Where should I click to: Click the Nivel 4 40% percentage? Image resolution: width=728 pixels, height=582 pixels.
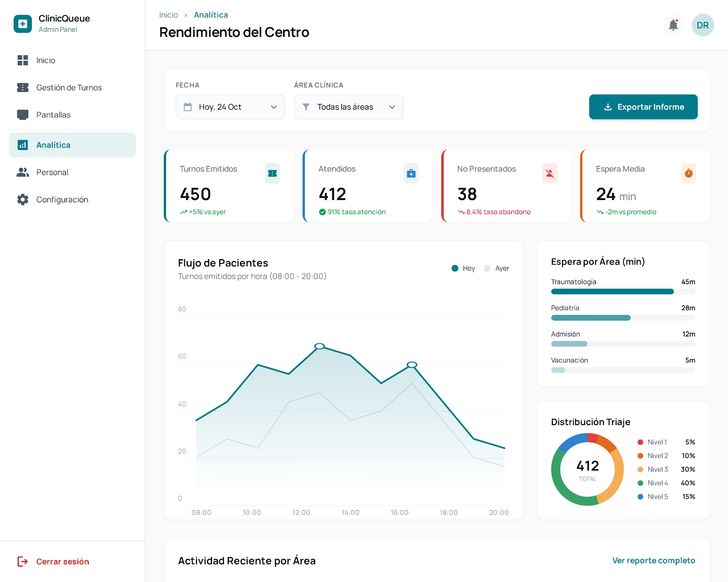pos(688,483)
